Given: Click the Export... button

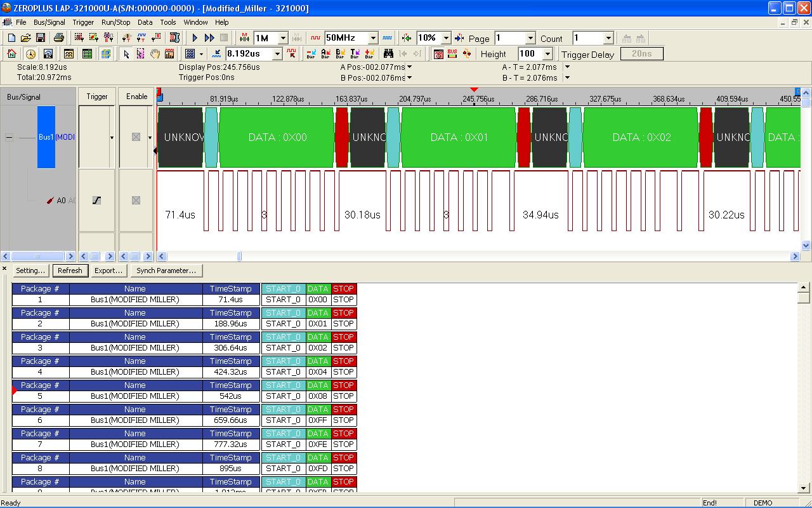Looking at the screenshot, I should [x=108, y=271].
